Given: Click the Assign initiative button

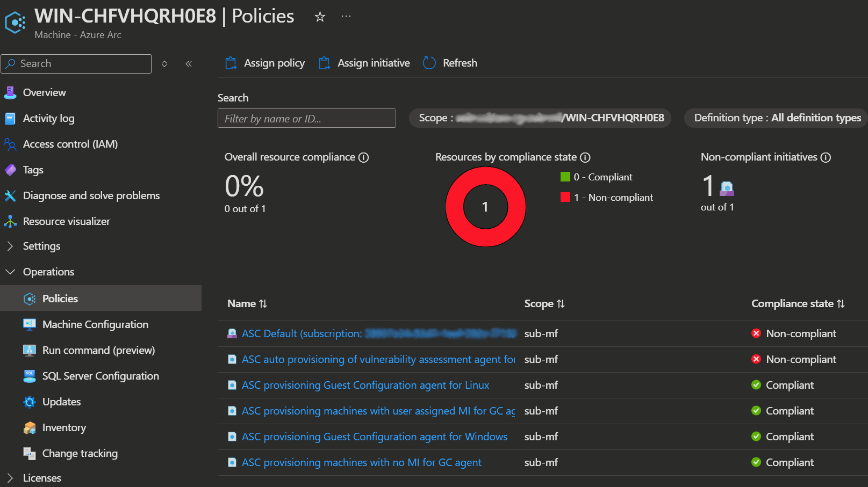Looking at the screenshot, I should tap(364, 63).
